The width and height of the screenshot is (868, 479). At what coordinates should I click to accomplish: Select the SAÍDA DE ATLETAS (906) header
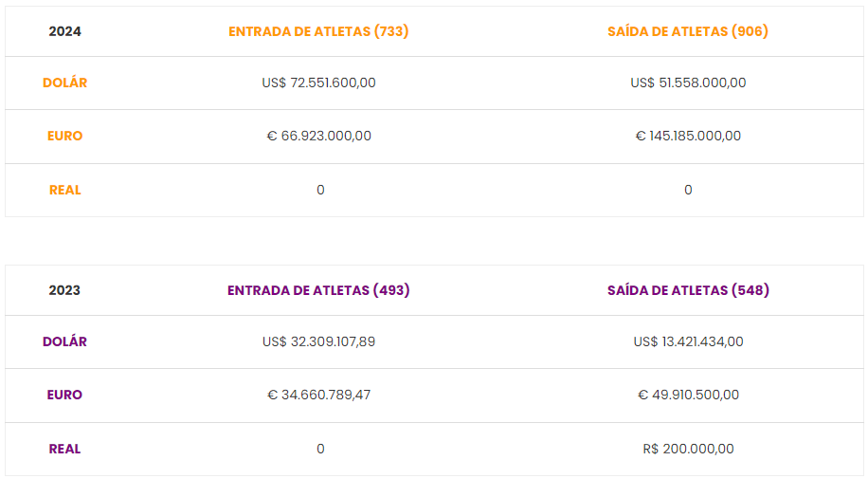point(688,31)
